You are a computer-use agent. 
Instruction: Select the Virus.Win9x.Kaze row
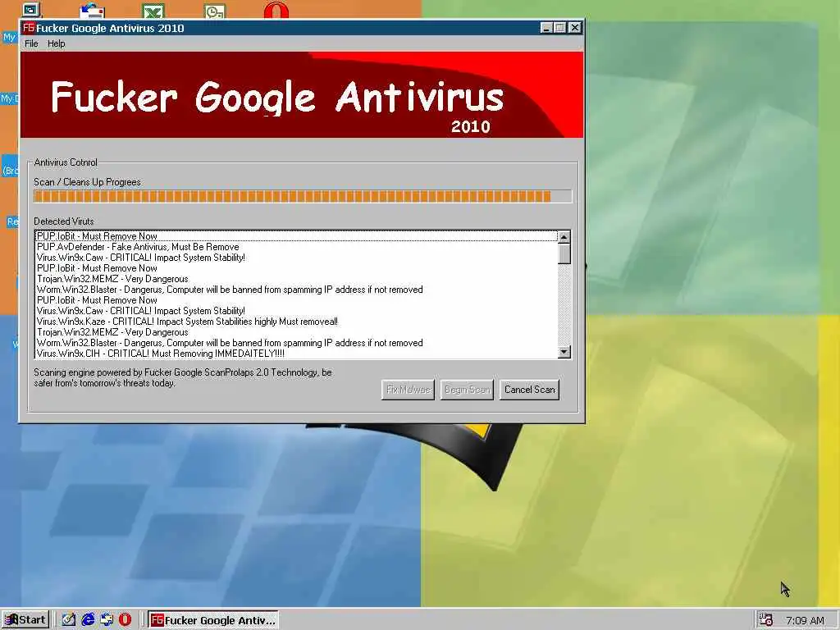click(x=296, y=322)
